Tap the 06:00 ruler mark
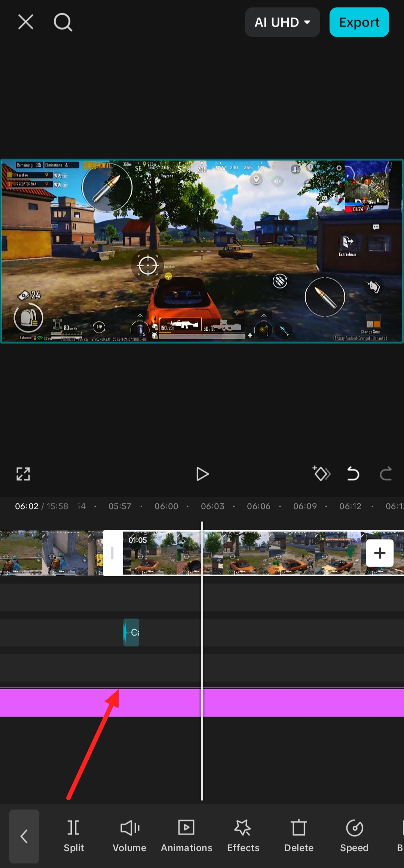The height and width of the screenshot is (868, 404). point(166,506)
